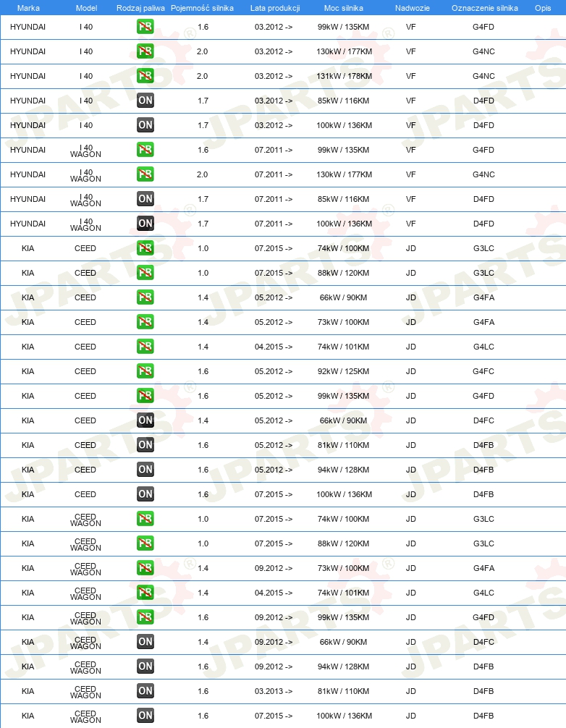
Task: Click diesel ON icon for Hyundai I 40 85kW/116KM
Action: pyautogui.click(x=145, y=101)
